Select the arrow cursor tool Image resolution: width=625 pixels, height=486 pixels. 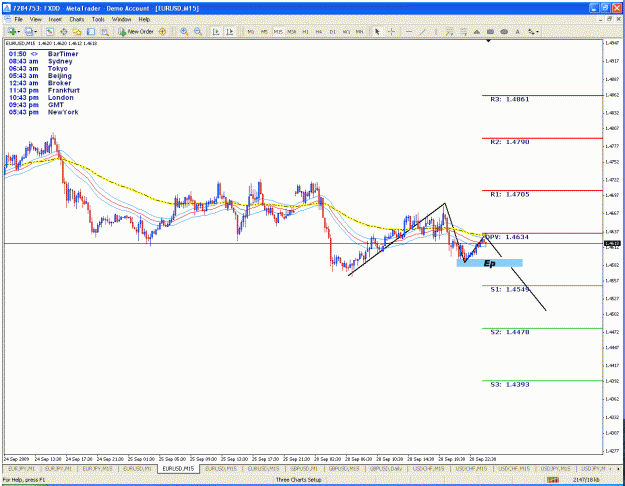pos(377,31)
